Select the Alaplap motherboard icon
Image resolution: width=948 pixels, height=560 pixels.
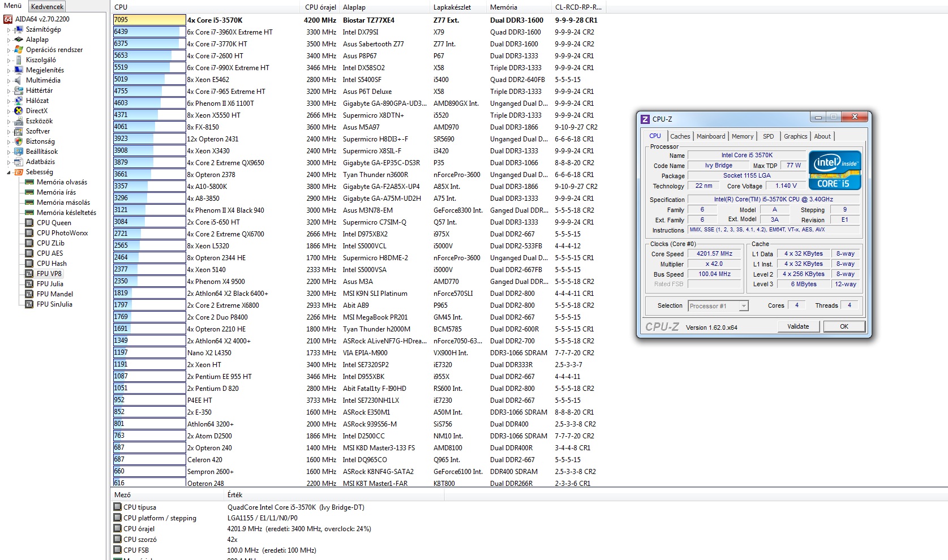point(19,40)
